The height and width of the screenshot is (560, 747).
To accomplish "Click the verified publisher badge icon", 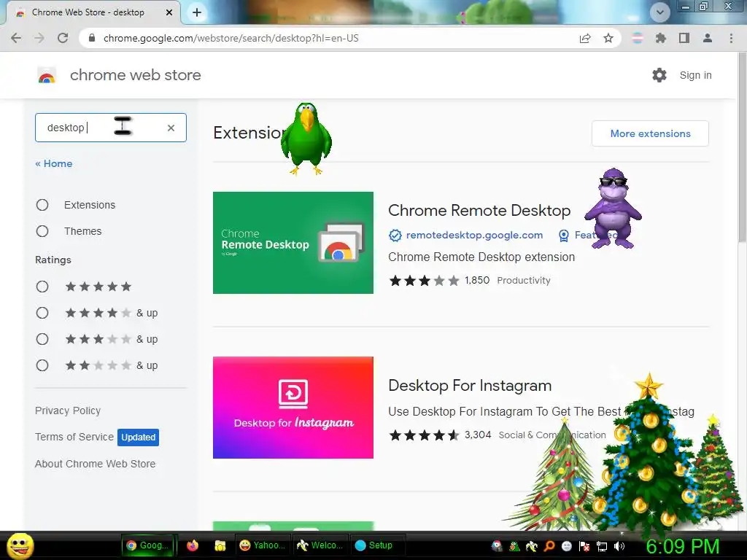I will click(395, 236).
